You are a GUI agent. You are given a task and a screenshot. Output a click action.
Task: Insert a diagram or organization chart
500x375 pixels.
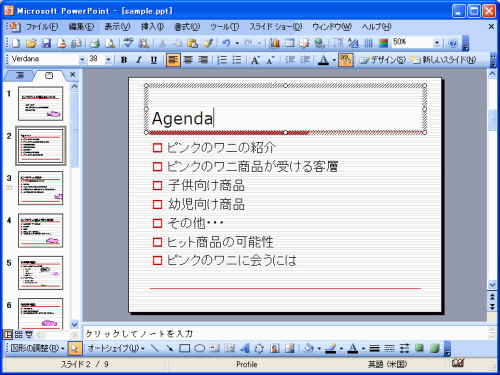point(259,348)
